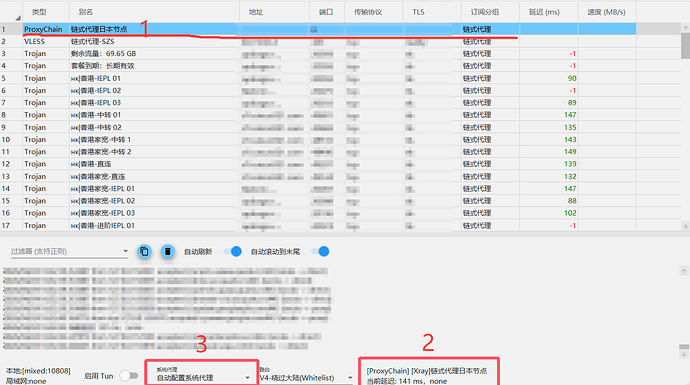Click the 102 ms delay value
Viewport: 690px width, 385px height.
[570, 213]
